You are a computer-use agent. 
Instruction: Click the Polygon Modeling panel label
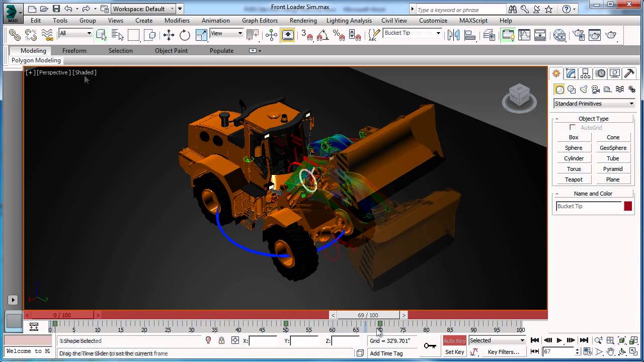pyautogui.click(x=36, y=60)
